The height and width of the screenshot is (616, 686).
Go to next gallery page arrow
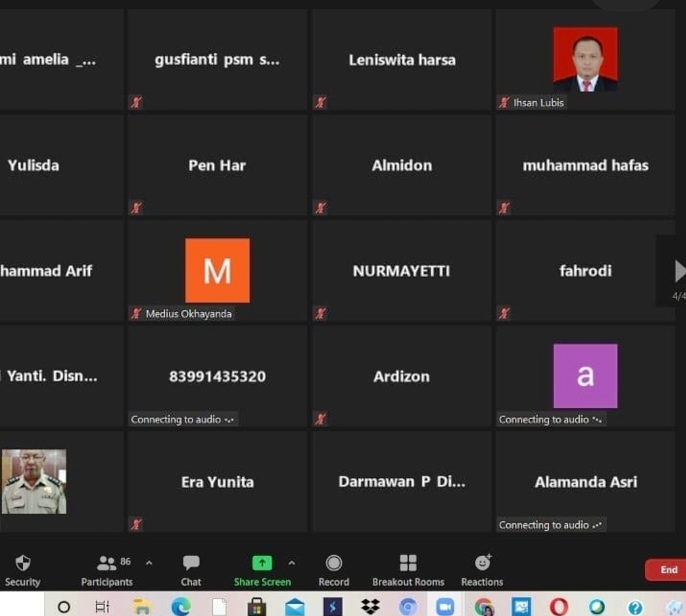click(x=679, y=271)
